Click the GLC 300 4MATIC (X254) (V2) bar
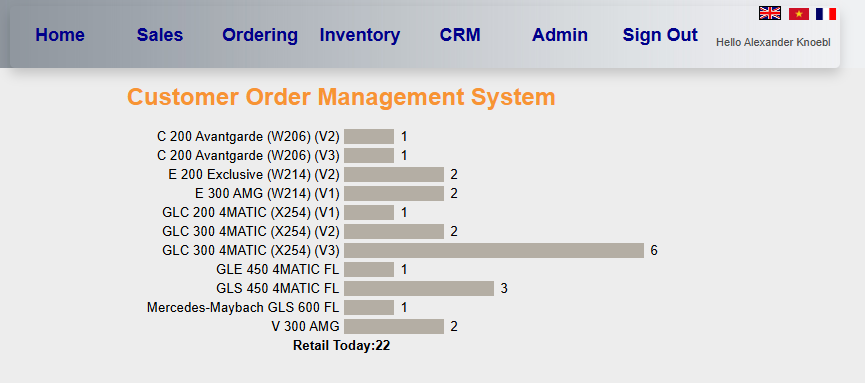The image size is (865, 383). coord(394,231)
